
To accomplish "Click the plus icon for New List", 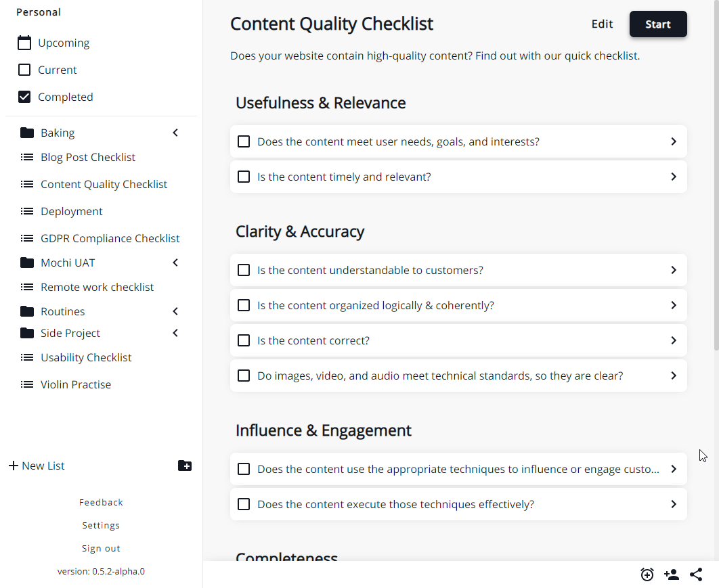I will click(14, 466).
